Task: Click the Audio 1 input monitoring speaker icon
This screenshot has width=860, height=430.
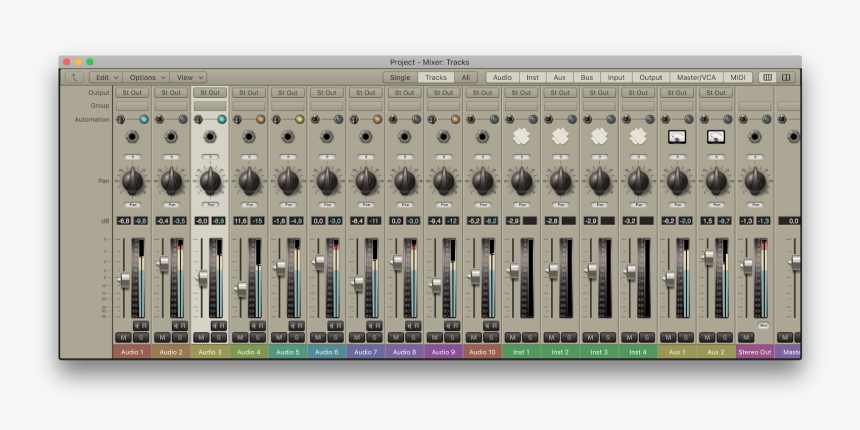Action: 137,326
